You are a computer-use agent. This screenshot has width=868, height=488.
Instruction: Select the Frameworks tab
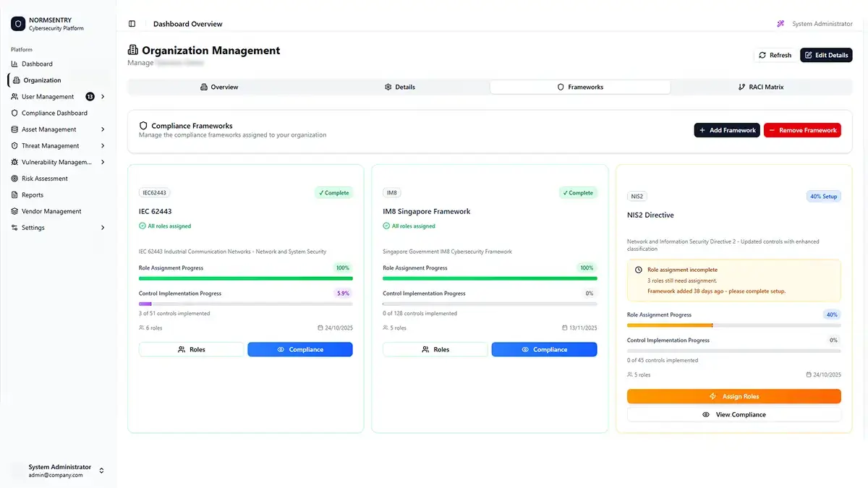pyautogui.click(x=580, y=87)
